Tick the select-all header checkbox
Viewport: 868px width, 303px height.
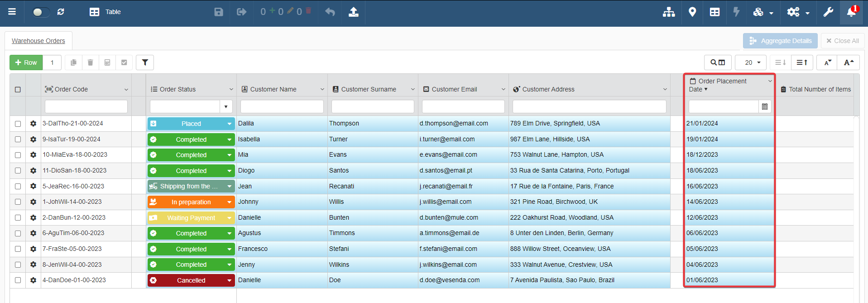(18, 90)
